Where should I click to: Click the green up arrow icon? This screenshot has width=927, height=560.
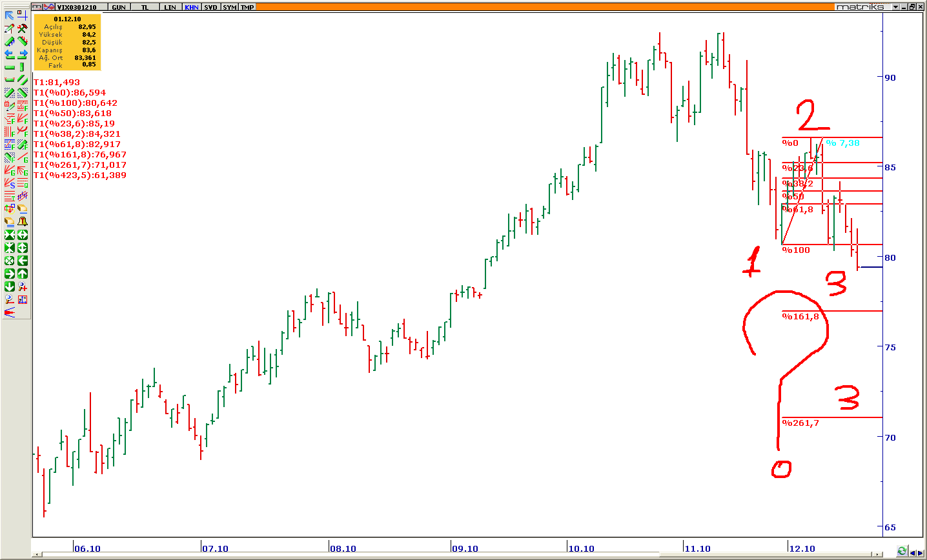pyautogui.click(x=23, y=274)
